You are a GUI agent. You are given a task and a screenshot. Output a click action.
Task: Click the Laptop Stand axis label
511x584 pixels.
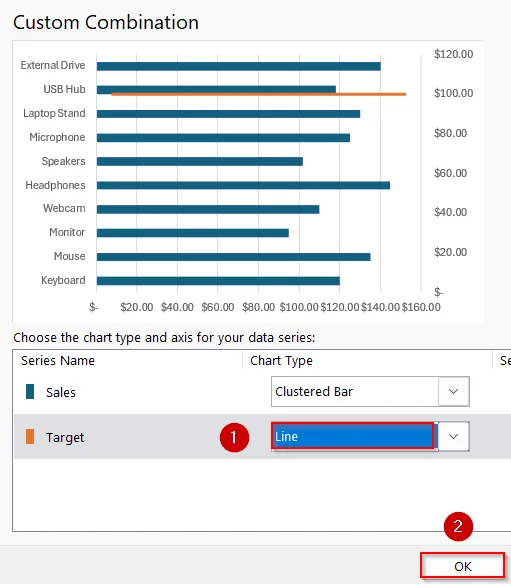[x=54, y=113]
